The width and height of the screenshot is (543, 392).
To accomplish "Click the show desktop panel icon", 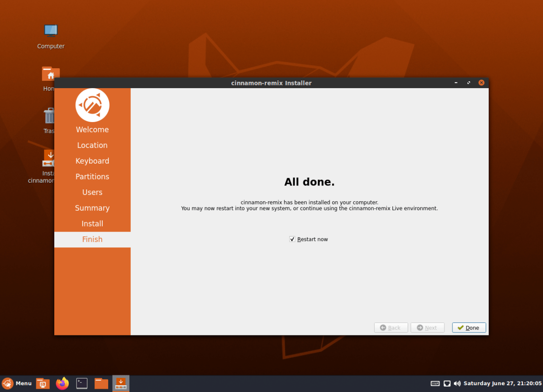I will [43, 383].
